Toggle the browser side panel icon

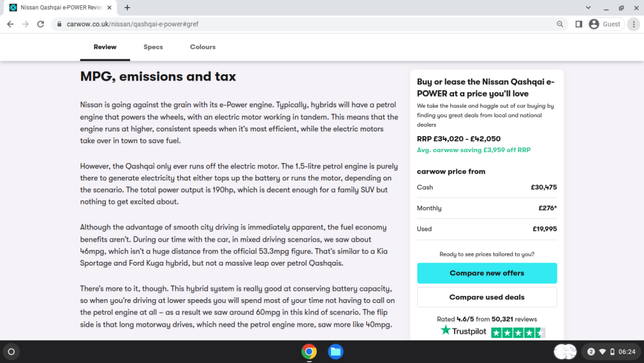(579, 25)
